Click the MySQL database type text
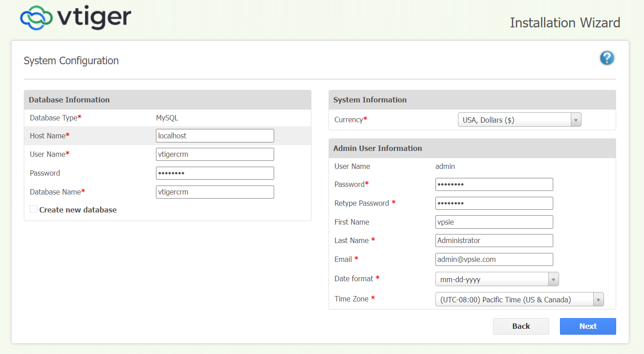The height and width of the screenshot is (354, 644). (167, 118)
